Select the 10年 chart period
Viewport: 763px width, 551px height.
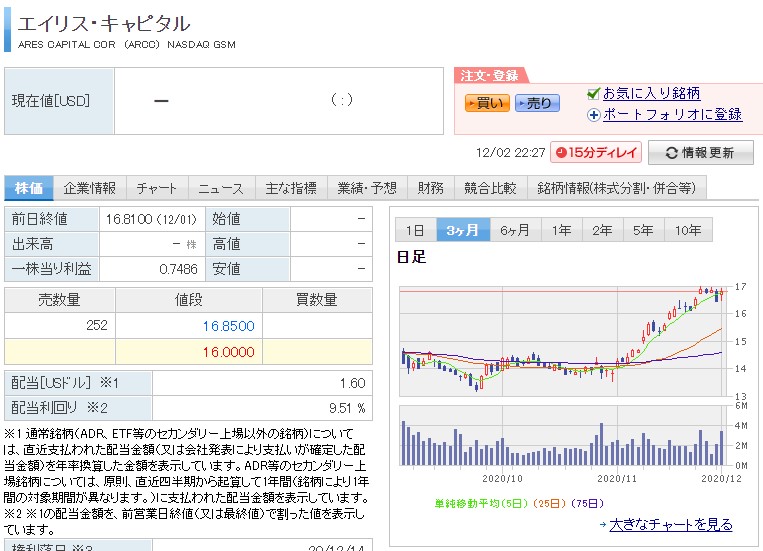click(x=688, y=230)
